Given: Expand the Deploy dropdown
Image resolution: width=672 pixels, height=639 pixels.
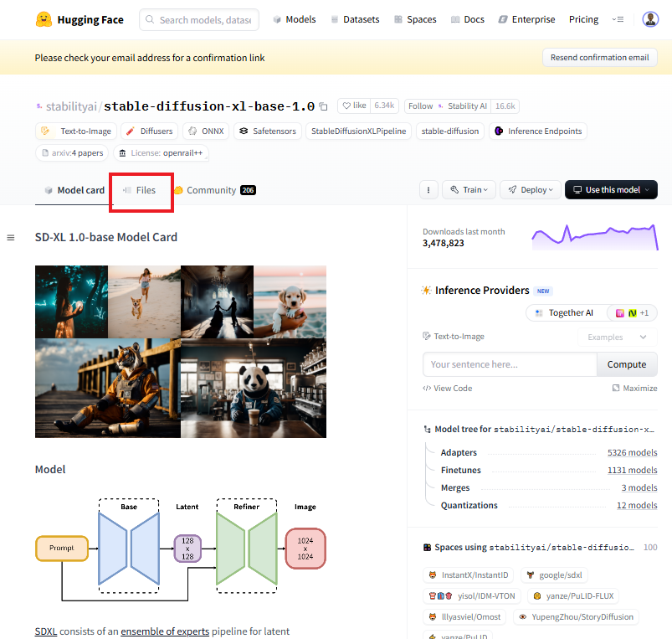Looking at the screenshot, I should click(531, 190).
